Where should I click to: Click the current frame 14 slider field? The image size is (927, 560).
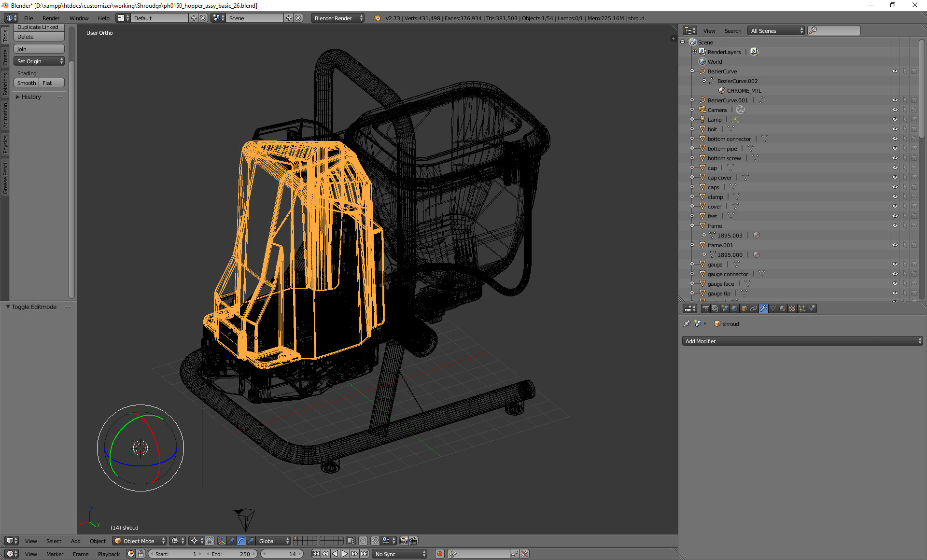point(282,554)
